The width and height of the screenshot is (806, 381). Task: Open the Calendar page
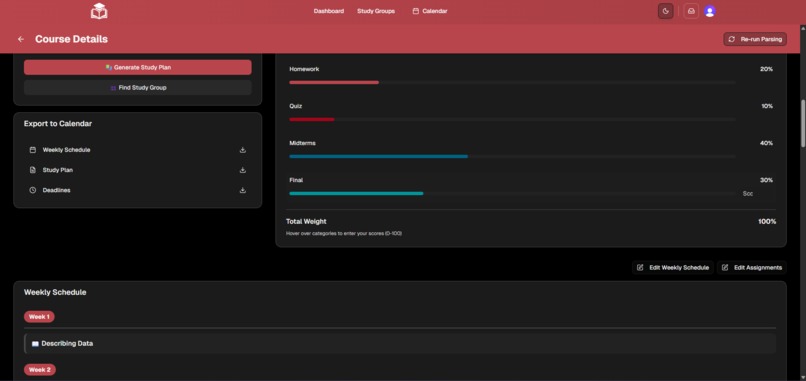click(435, 11)
